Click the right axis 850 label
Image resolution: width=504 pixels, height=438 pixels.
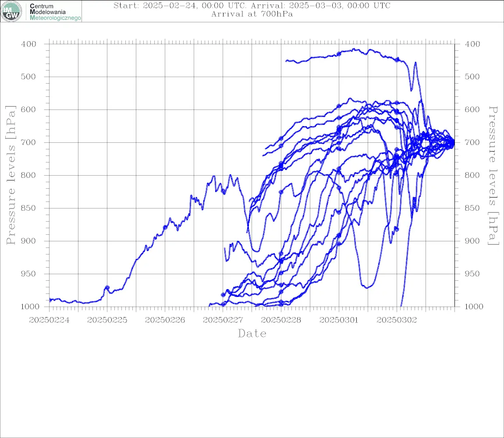(x=472, y=208)
